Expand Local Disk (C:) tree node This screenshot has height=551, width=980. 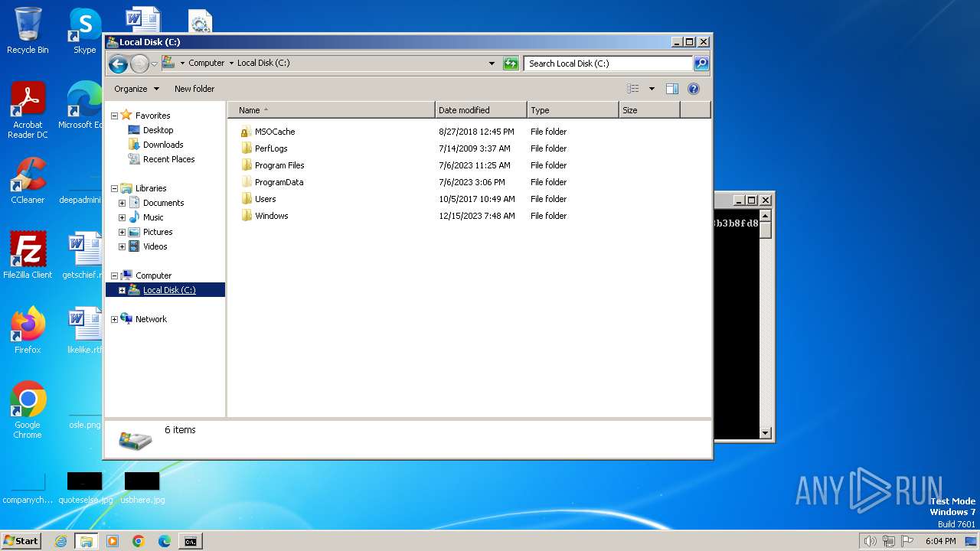click(122, 291)
